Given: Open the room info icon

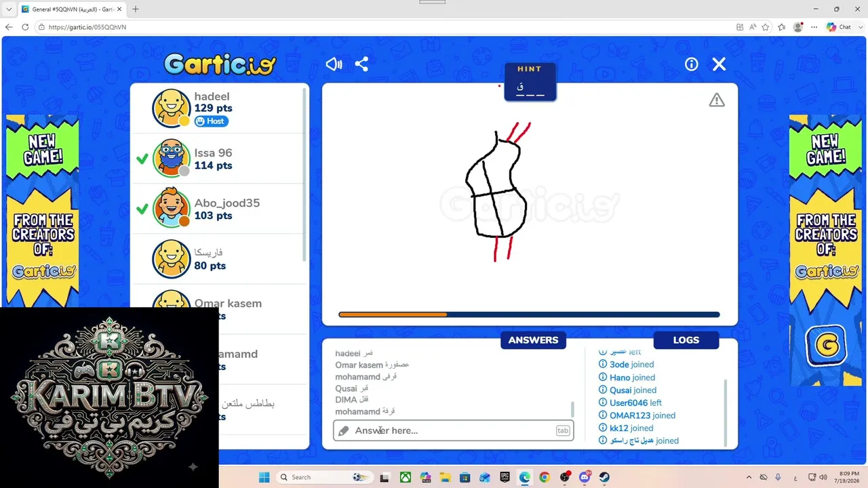Looking at the screenshot, I should tap(692, 64).
